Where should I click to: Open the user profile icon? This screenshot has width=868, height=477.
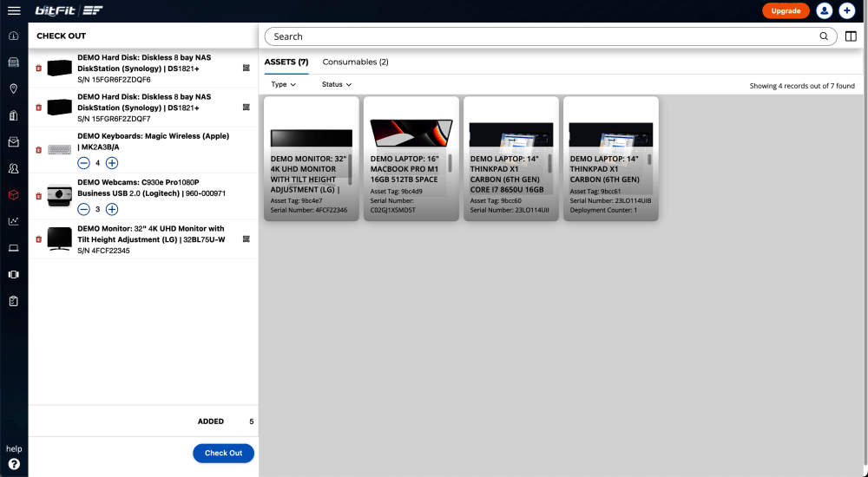tap(824, 10)
